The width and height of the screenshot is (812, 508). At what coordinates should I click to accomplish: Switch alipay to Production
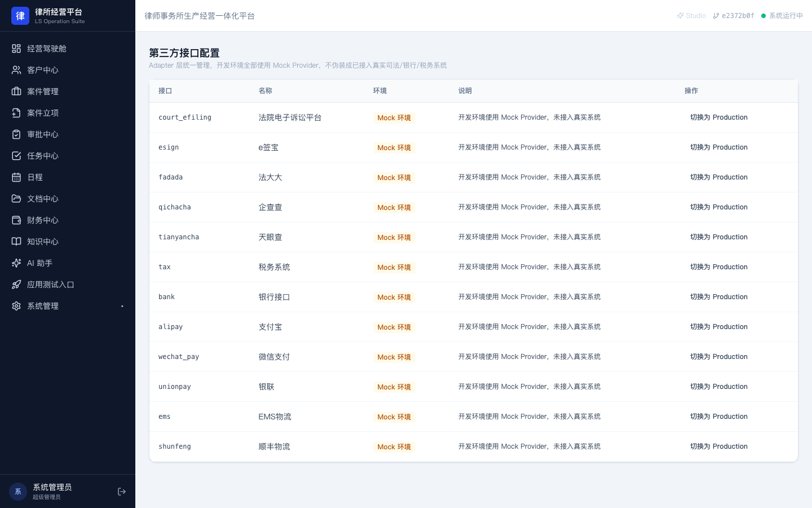[x=719, y=327]
